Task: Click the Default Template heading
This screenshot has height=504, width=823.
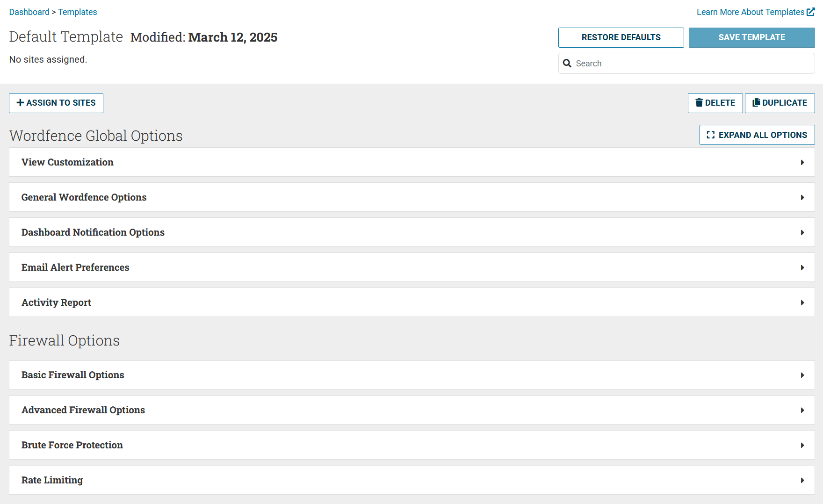Action: click(66, 36)
